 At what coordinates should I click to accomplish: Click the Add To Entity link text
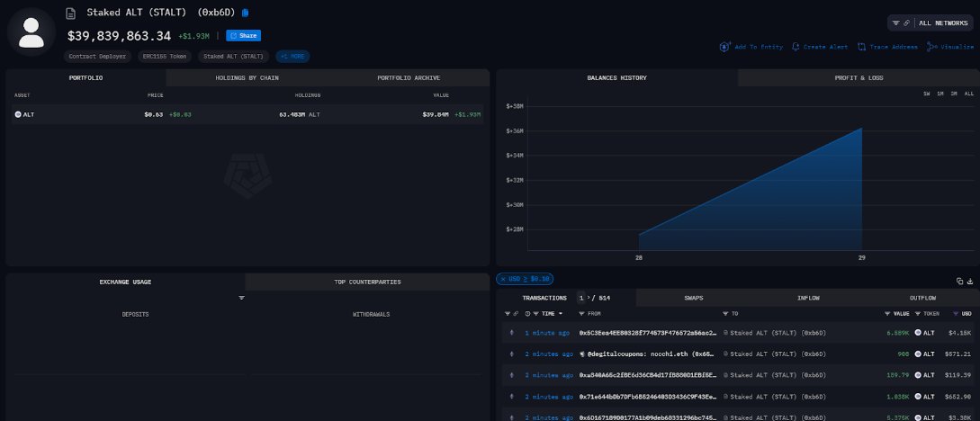pyautogui.click(x=758, y=47)
